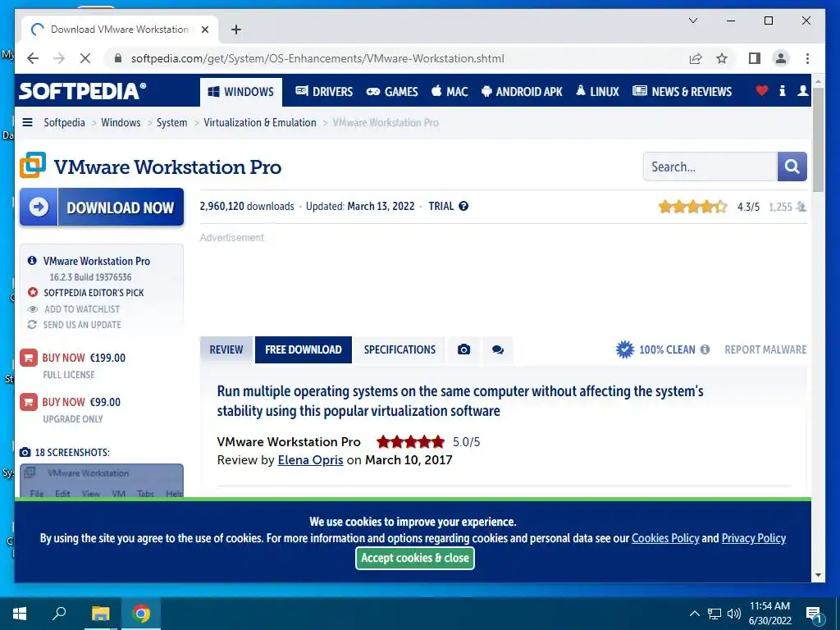Click the network icon in the tray
The image size is (840, 630).
coord(714,614)
